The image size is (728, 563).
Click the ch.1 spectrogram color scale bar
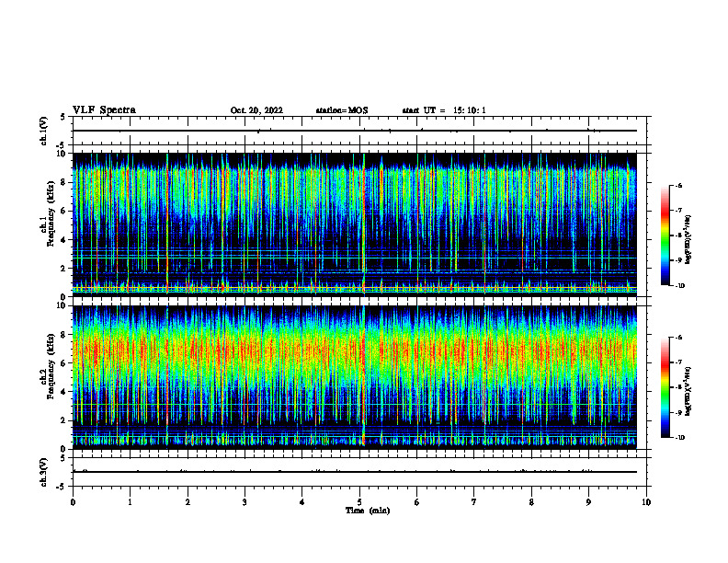[665, 236]
